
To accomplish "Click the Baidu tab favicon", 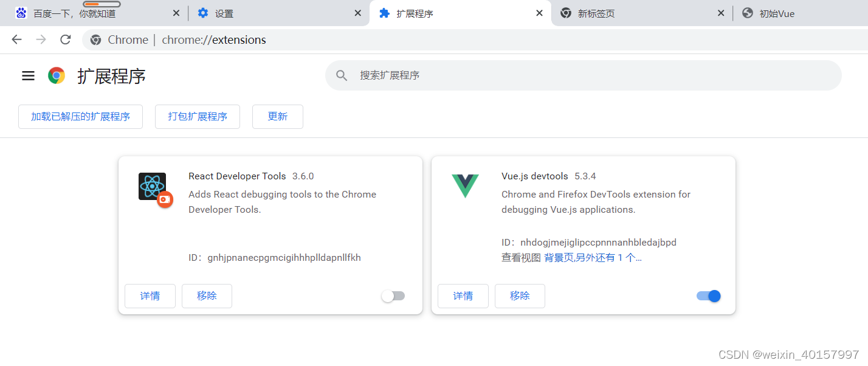I will (x=21, y=13).
